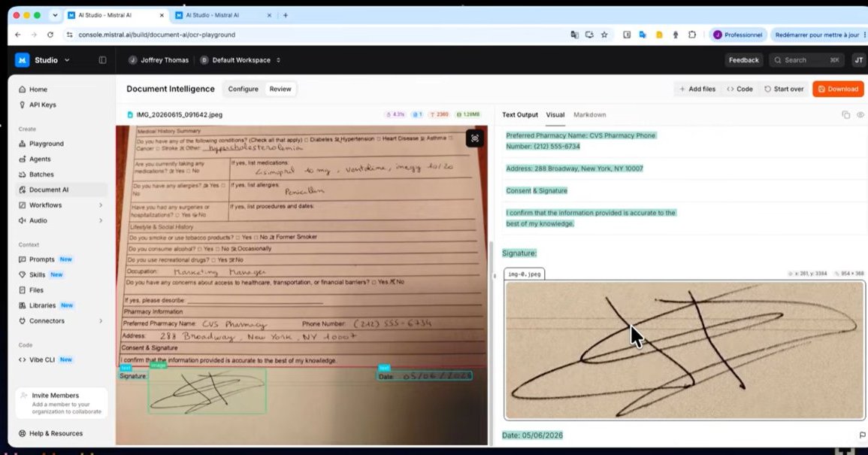Open the Vibe CLI code entry
The image size is (868, 455).
click(x=42, y=359)
